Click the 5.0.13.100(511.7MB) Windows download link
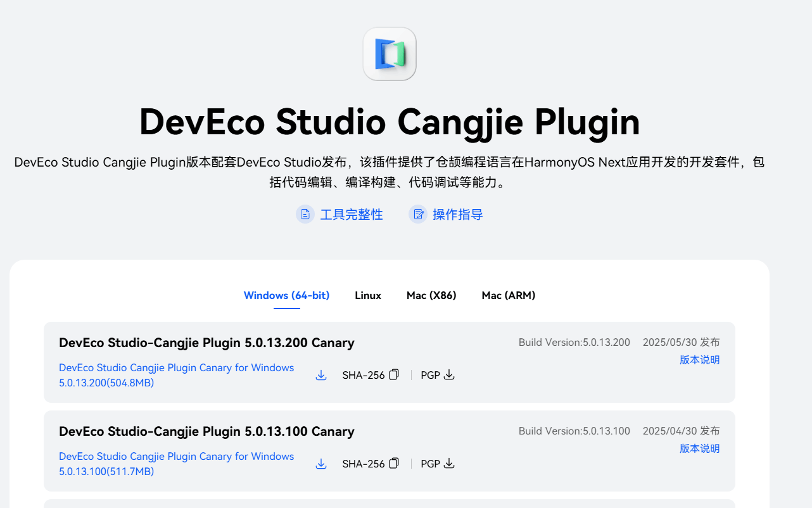Viewport: 812px width, 508px height. [177, 464]
